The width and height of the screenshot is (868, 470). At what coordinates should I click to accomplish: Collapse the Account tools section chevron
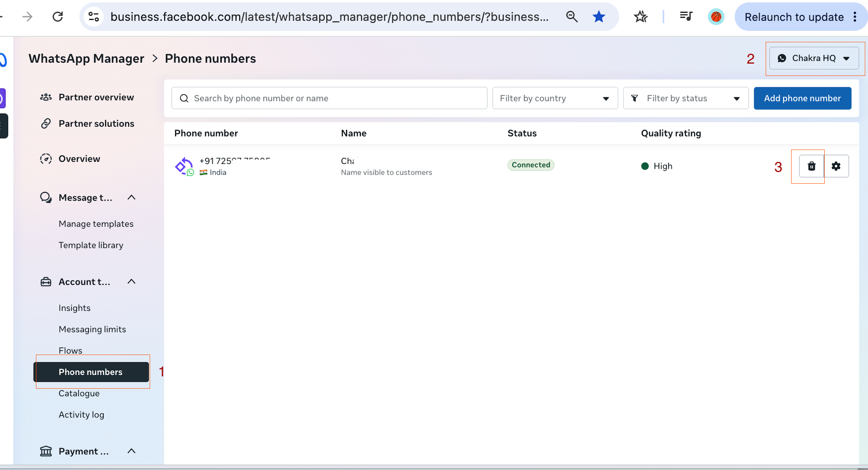pyautogui.click(x=131, y=281)
